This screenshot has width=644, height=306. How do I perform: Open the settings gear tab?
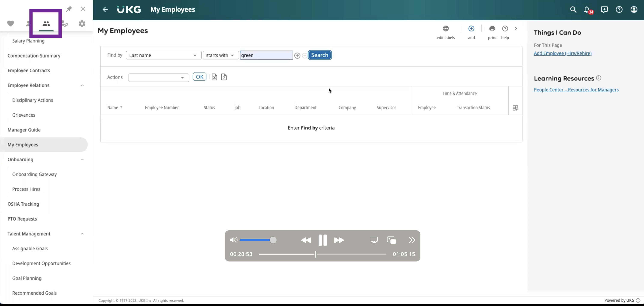coord(82,24)
